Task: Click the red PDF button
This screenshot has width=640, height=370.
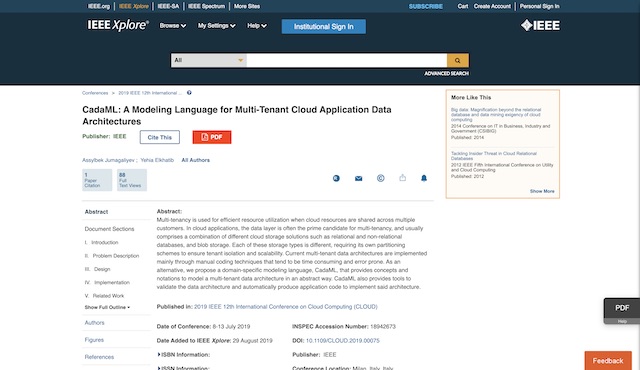Action: point(212,137)
